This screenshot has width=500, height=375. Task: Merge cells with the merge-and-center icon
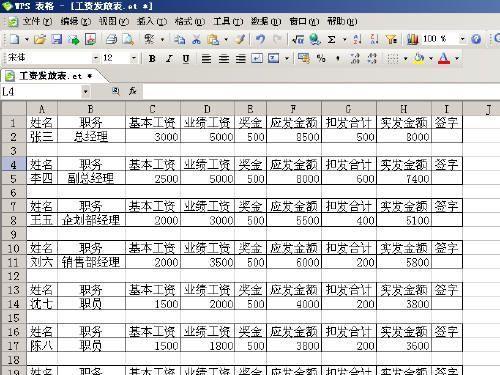tap(273, 59)
